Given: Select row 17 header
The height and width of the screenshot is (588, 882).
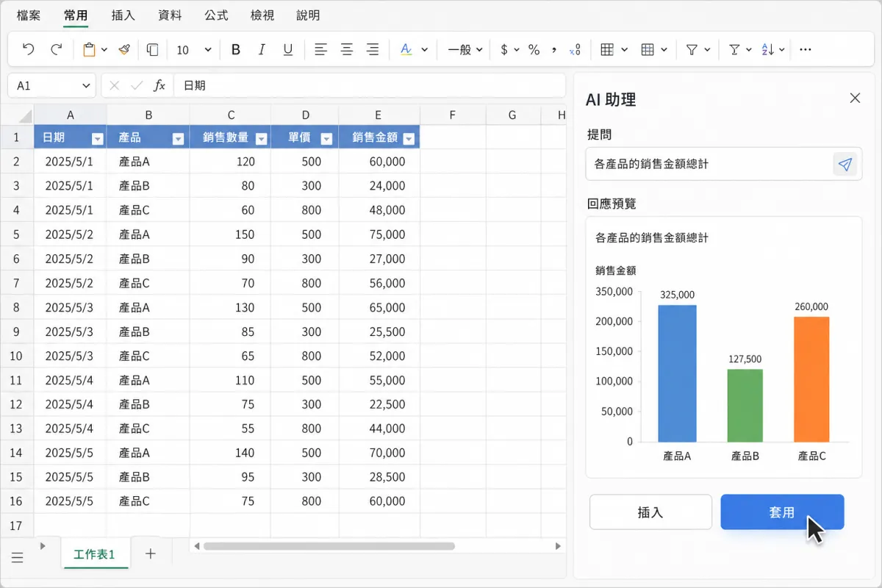Looking at the screenshot, I should pyautogui.click(x=16, y=526).
